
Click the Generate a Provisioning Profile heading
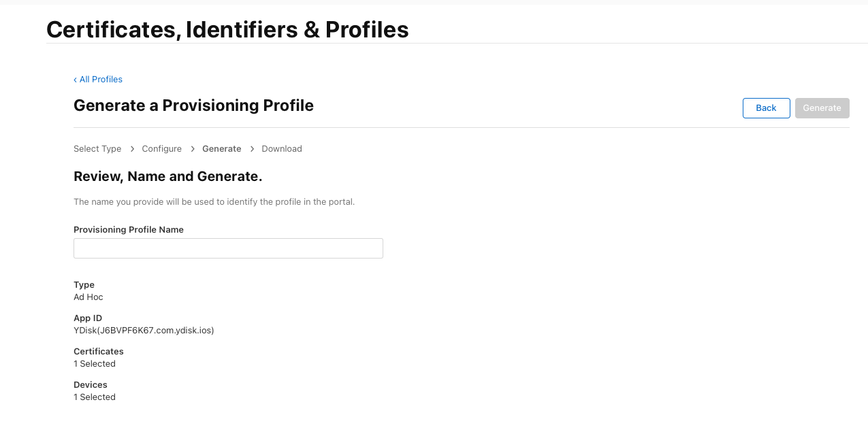[193, 105]
